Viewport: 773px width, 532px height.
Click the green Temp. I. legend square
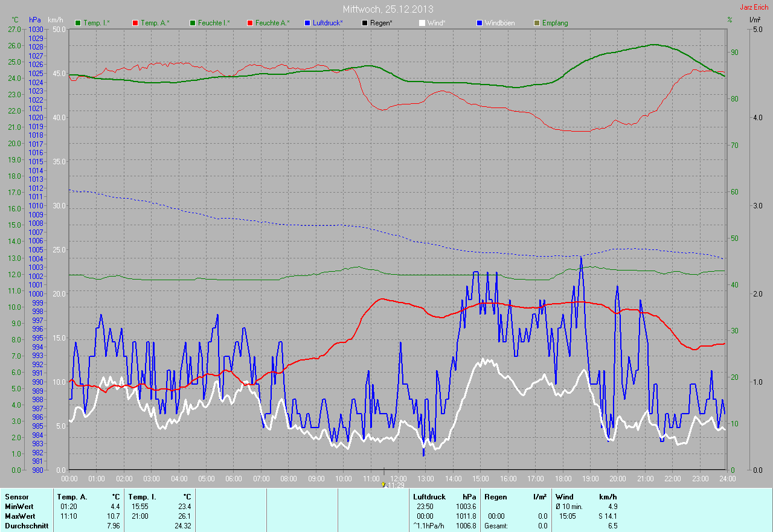pyautogui.click(x=77, y=23)
